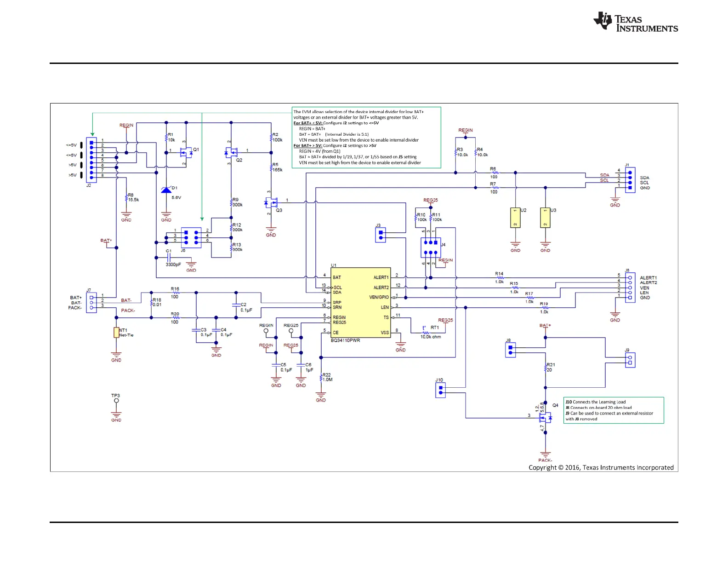Select the U3 component symbol
728x563 pixels.
(545, 218)
